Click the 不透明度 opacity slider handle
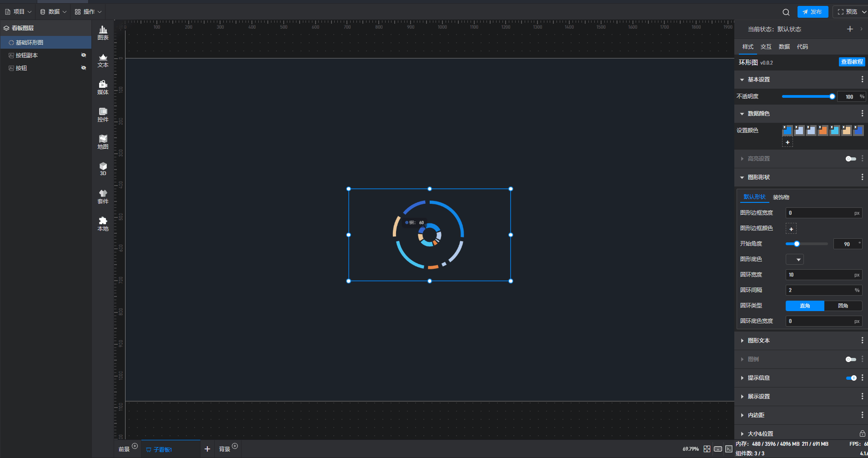 [832, 96]
